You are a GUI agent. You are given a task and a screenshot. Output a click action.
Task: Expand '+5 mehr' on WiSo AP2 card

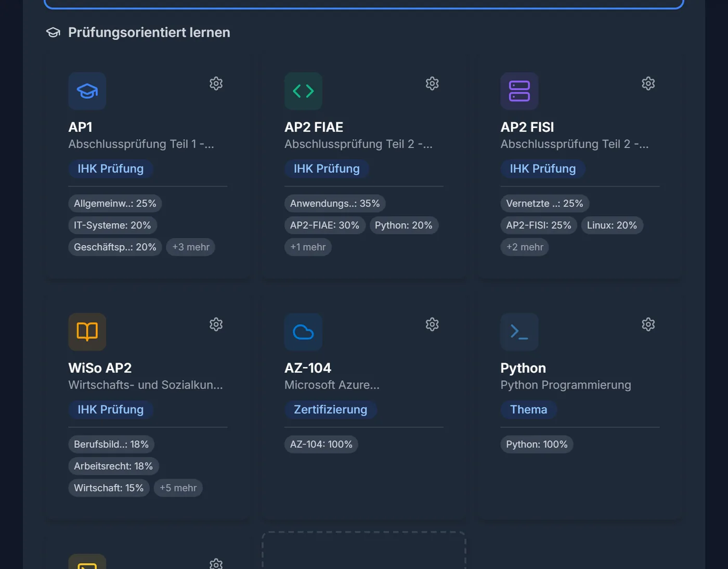178,488
